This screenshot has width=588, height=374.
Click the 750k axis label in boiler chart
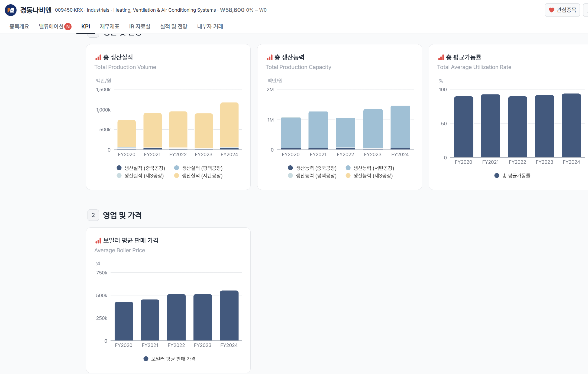102,273
